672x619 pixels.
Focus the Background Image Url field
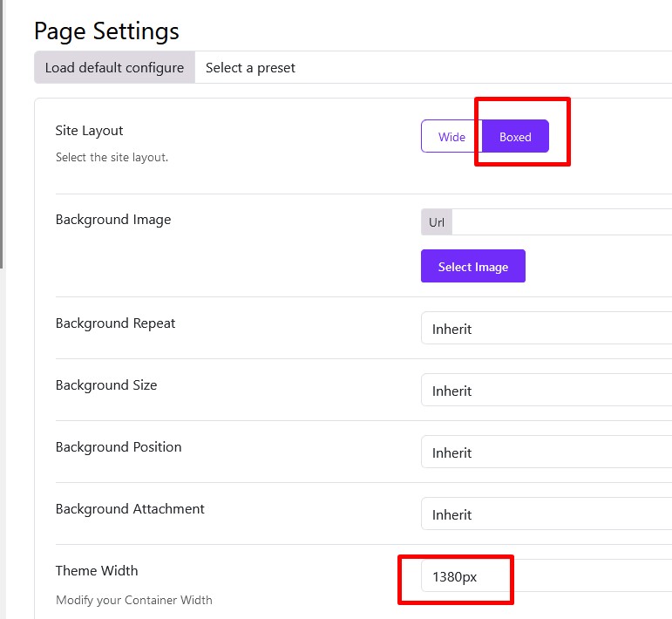[562, 222]
